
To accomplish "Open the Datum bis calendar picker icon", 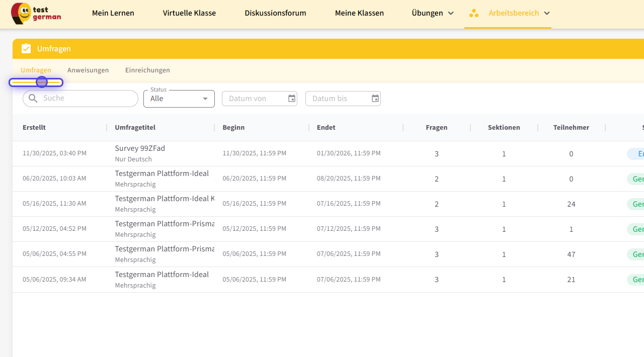I will (375, 99).
